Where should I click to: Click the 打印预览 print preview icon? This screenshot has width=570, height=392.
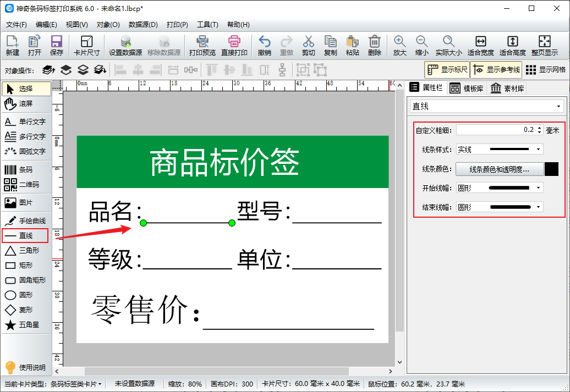click(202, 46)
